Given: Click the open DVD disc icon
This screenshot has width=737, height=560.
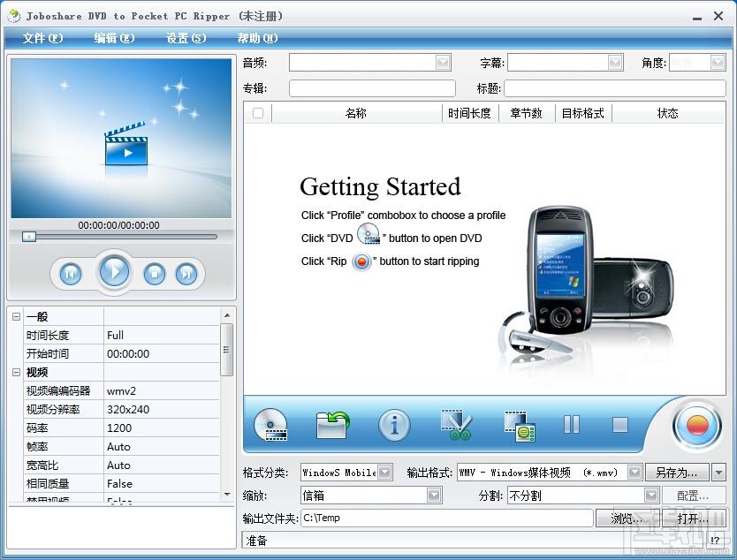Looking at the screenshot, I should (270, 425).
